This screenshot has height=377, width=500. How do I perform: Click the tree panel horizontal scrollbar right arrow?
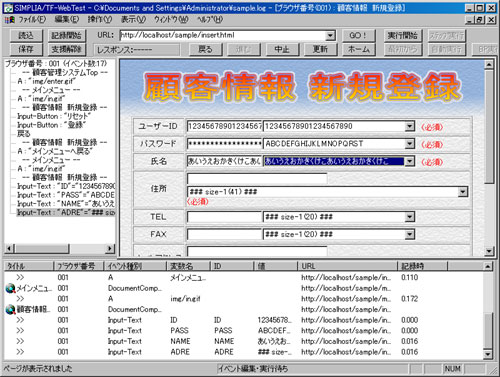pos(110,248)
